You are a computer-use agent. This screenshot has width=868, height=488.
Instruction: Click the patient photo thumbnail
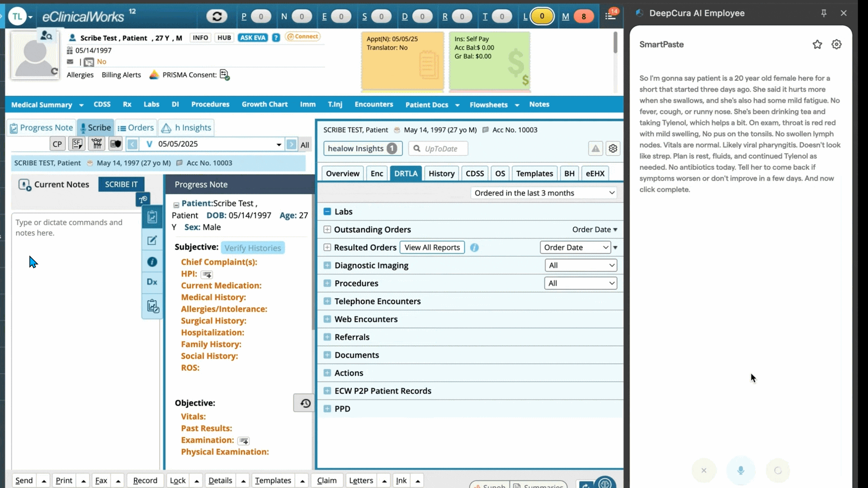pos(34,55)
